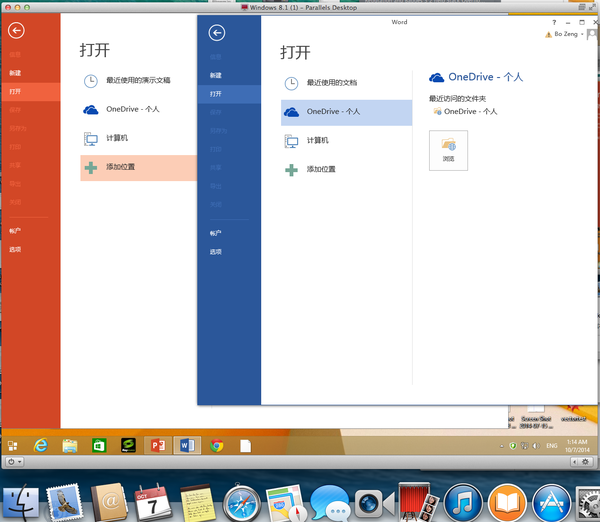Click the ENG language indicator
This screenshot has width=600, height=522.
[x=552, y=446]
